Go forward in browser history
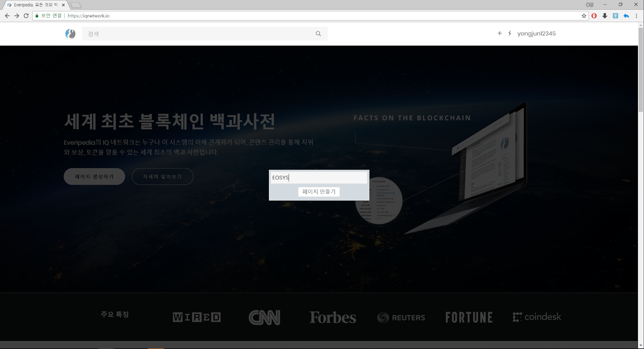This screenshot has width=644, height=349. click(x=17, y=16)
